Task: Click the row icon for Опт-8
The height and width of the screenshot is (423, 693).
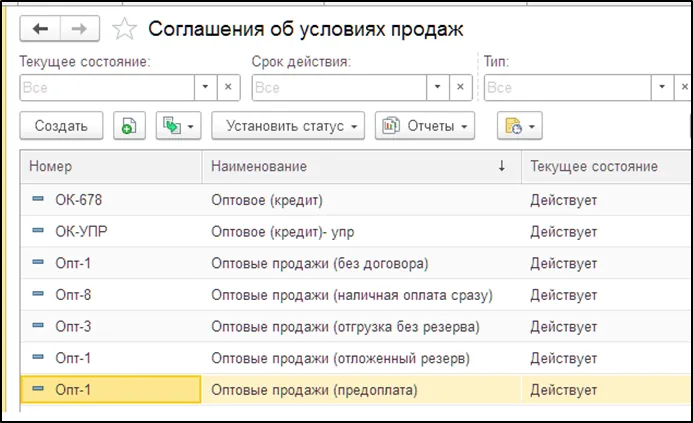Action: (x=38, y=294)
